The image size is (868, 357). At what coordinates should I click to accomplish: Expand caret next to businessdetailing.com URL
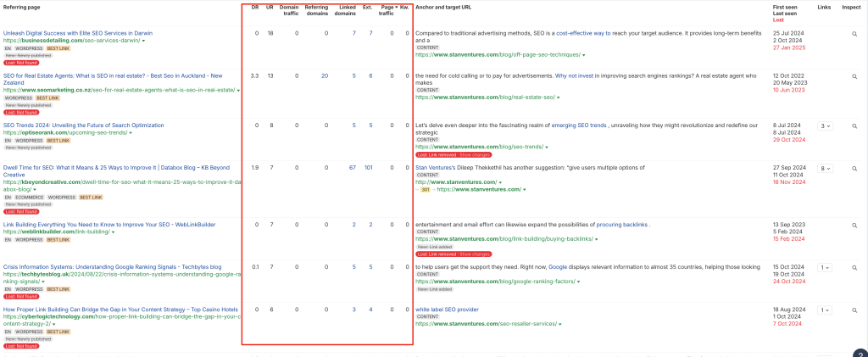point(143,41)
